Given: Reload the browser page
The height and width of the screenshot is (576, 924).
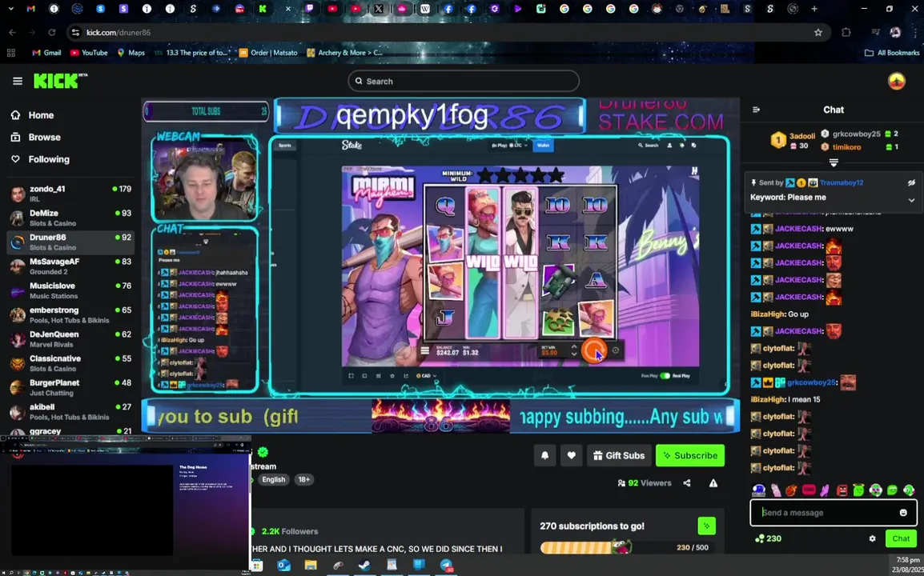Looking at the screenshot, I should pyautogui.click(x=52, y=32).
